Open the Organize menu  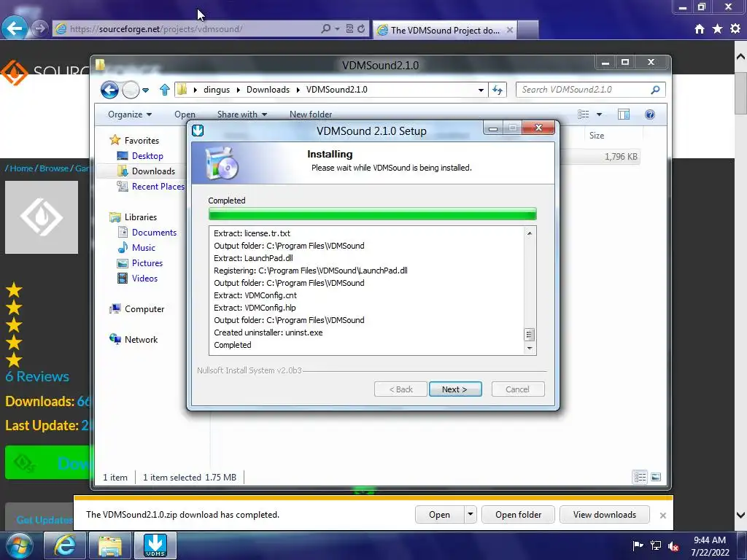(x=130, y=114)
